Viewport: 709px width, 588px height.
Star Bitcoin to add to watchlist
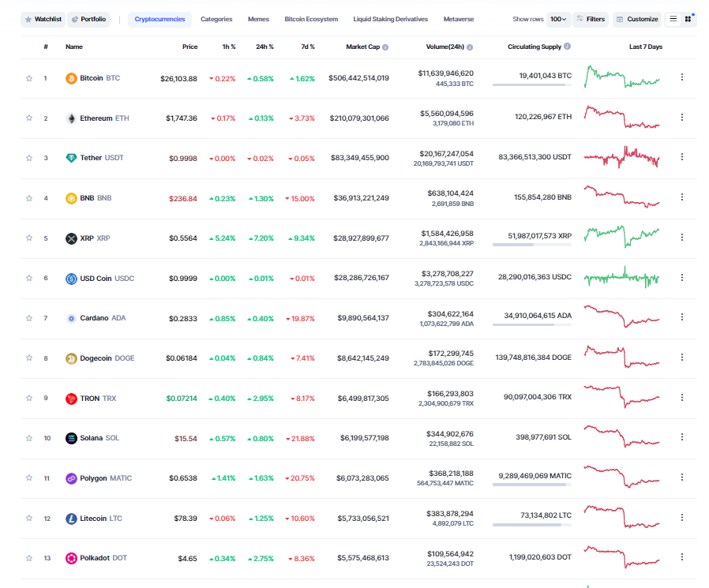[x=29, y=78]
